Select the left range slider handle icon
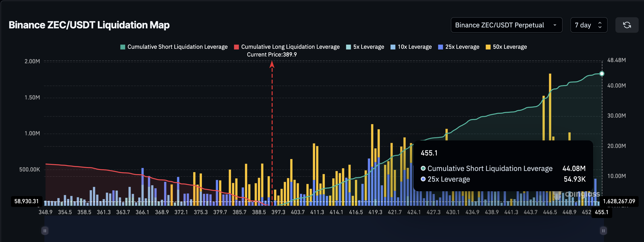Viewport: 644px width, 242px height. (45, 230)
